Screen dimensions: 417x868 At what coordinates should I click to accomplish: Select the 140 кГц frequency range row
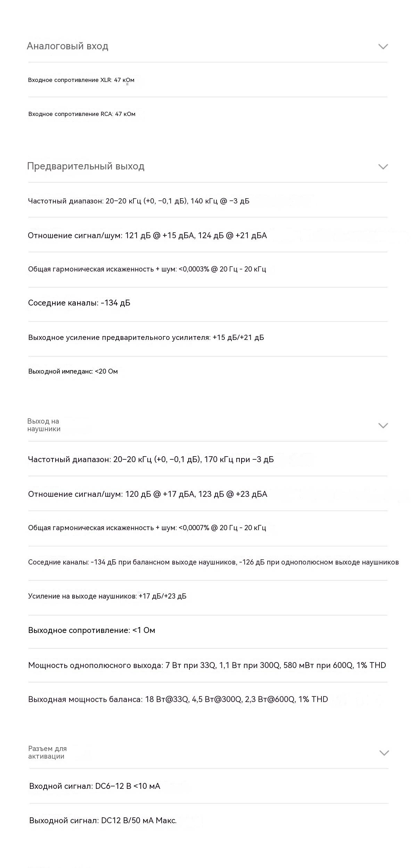pyautogui.click(x=208, y=201)
